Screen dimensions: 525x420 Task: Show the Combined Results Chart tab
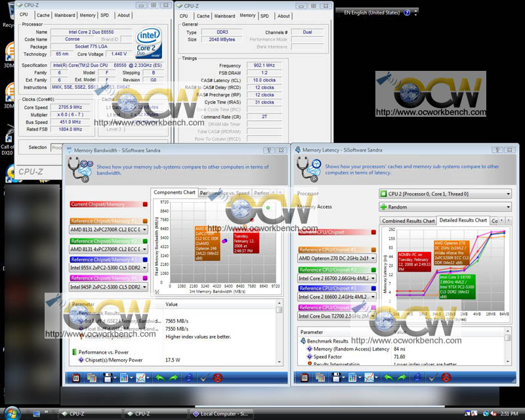tap(408, 221)
